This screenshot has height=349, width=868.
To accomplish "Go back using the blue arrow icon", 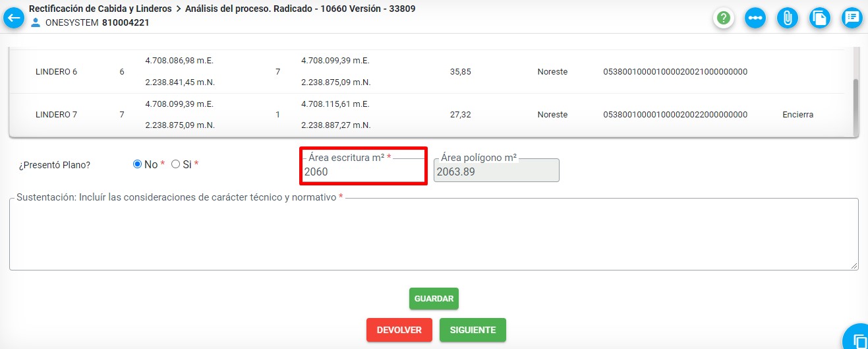I will 13,18.
